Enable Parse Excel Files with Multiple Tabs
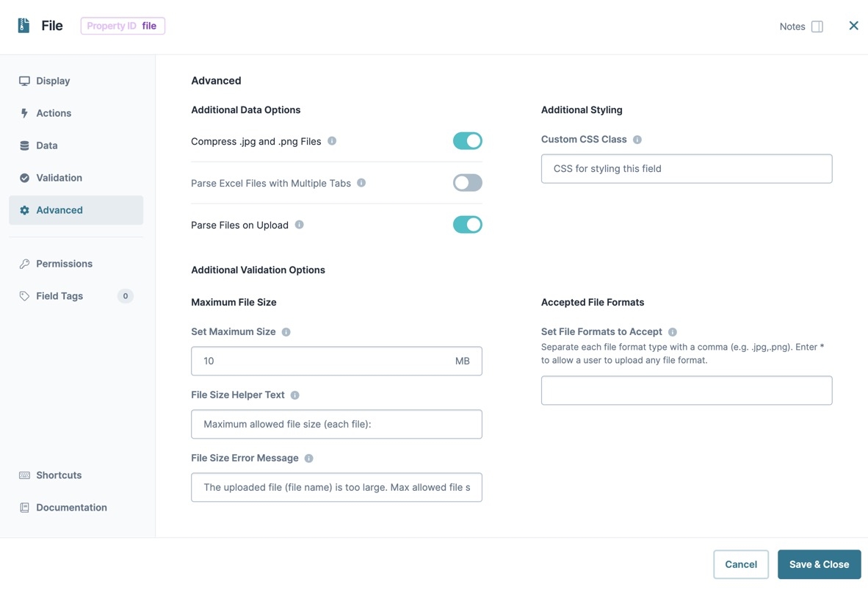This screenshot has height=590, width=868. [468, 183]
